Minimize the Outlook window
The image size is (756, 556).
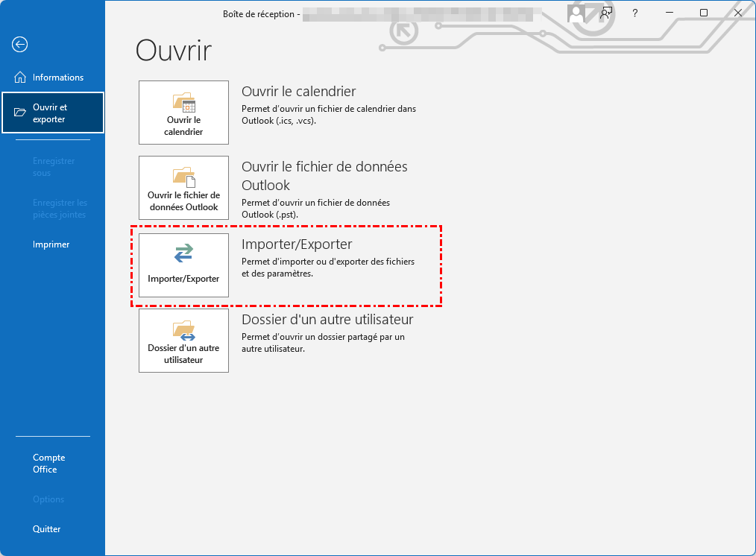[x=669, y=13]
